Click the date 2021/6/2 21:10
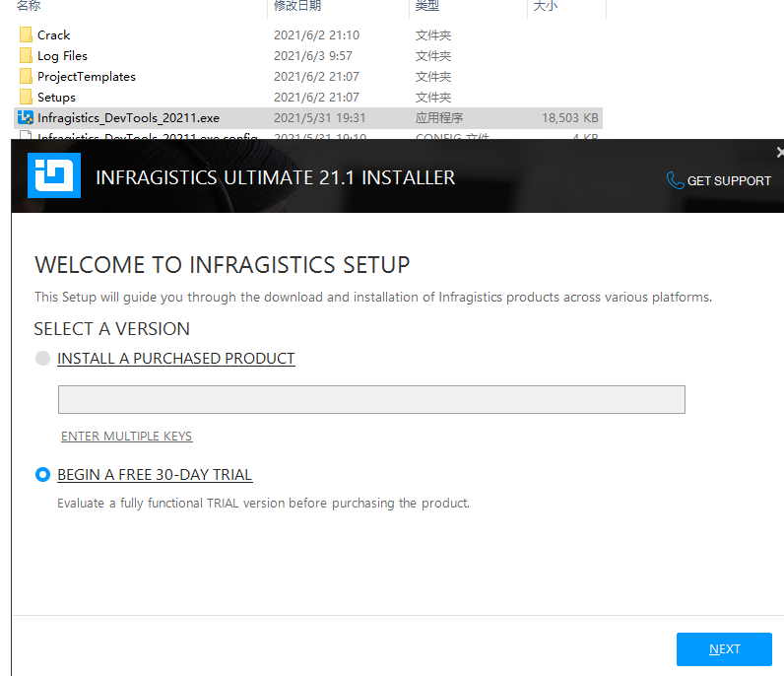This screenshot has height=676, width=784. (316, 35)
